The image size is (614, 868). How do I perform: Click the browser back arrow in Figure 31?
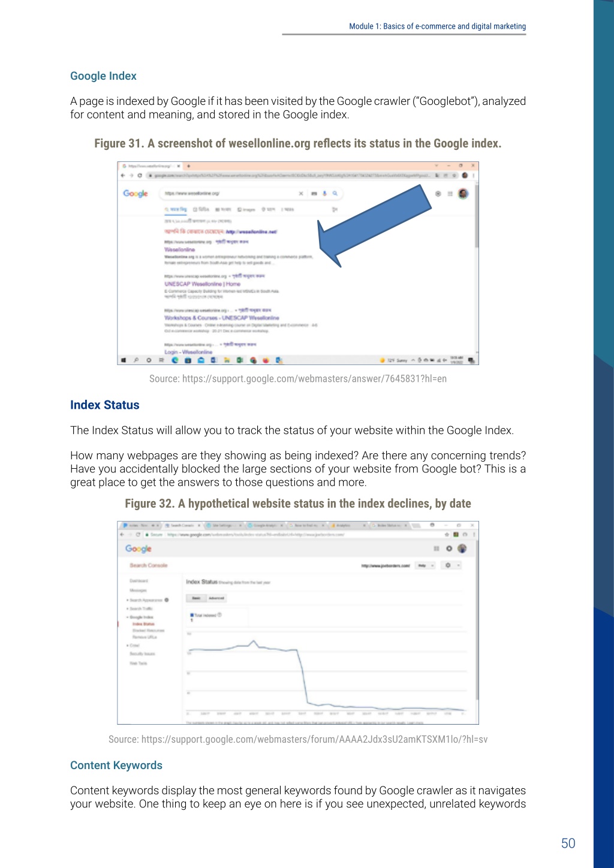point(123,176)
